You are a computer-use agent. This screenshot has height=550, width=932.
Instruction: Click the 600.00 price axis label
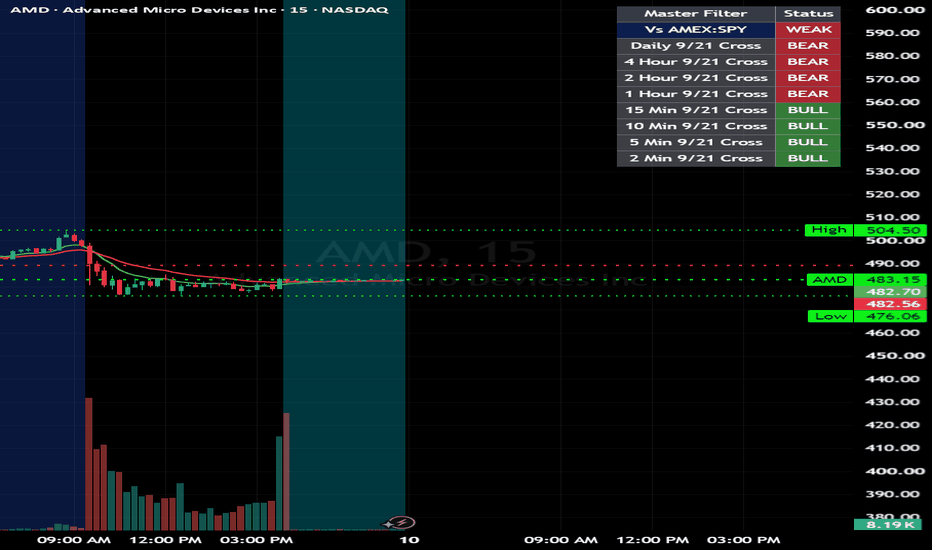click(895, 10)
